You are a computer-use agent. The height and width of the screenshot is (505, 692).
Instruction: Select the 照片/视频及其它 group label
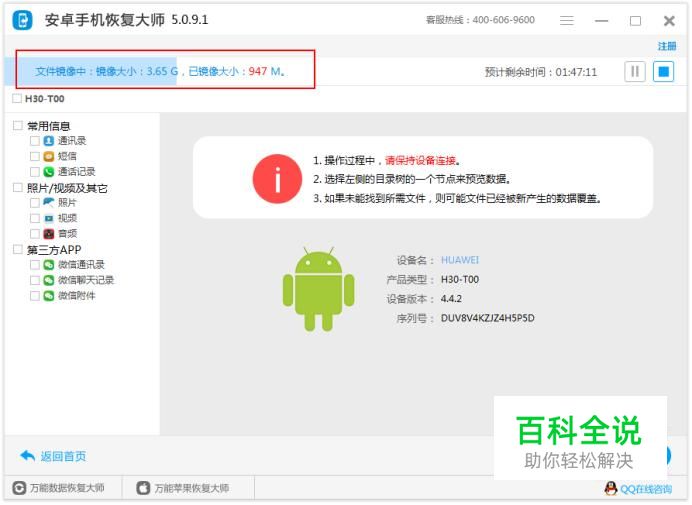coord(67,188)
